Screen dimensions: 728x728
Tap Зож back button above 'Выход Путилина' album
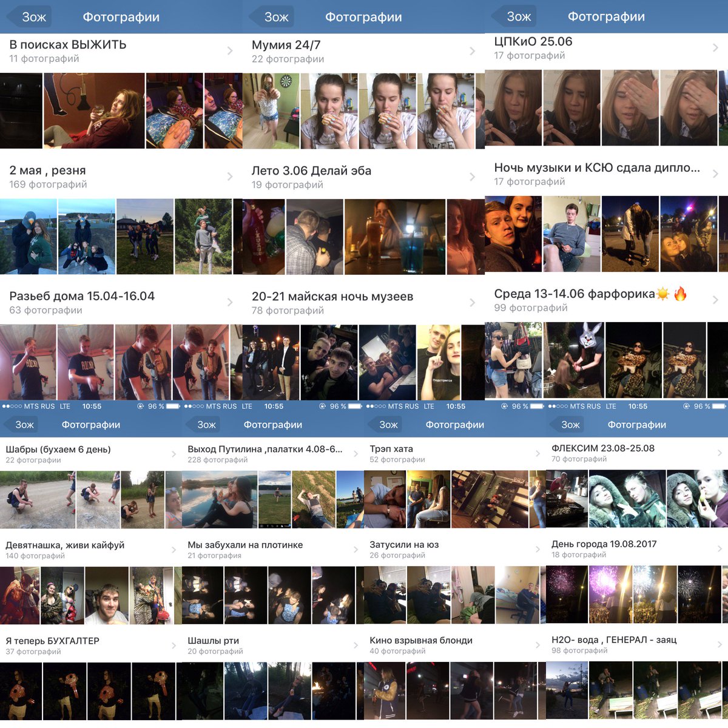[x=203, y=425]
